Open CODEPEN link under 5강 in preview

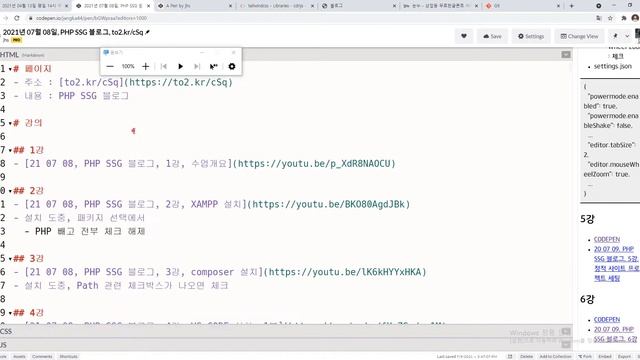point(607,240)
